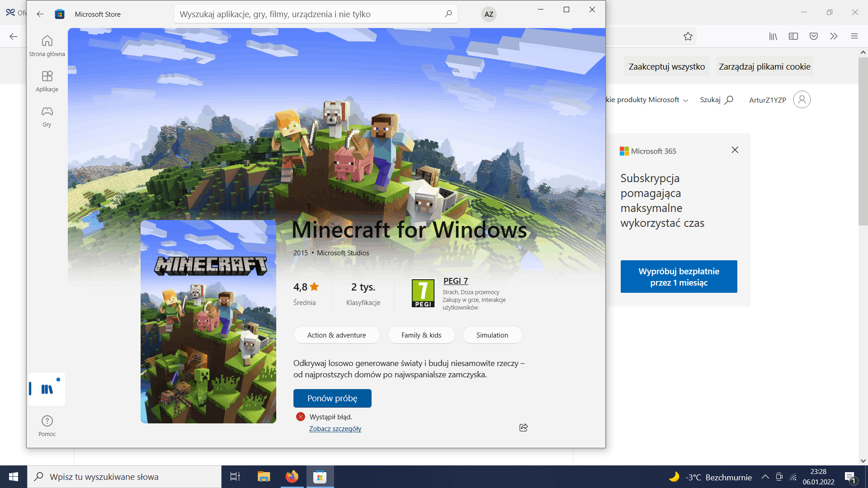The image size is (868, 488).
Task: Click the red error icon
Action: (301, 417)
